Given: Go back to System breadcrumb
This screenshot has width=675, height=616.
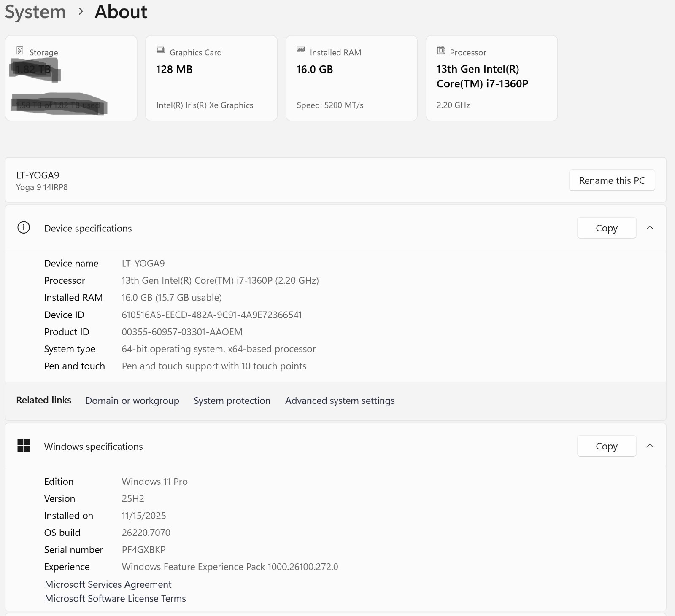Looking at the screenshot, I should pos(35,12).
